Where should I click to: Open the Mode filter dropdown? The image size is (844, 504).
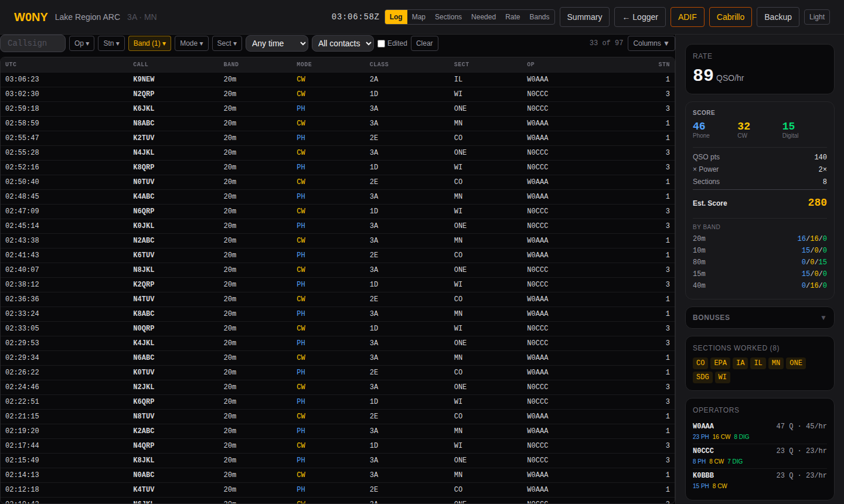coord(192,43)
